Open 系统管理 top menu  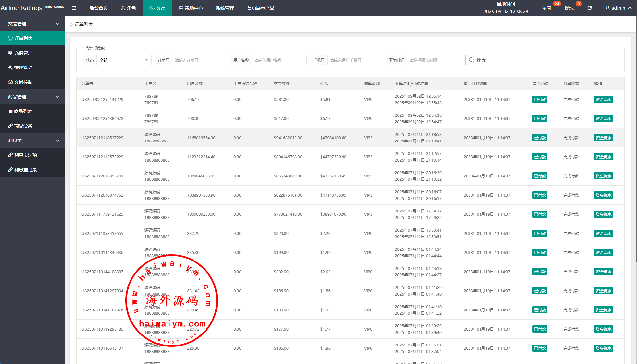pos(225,8)
